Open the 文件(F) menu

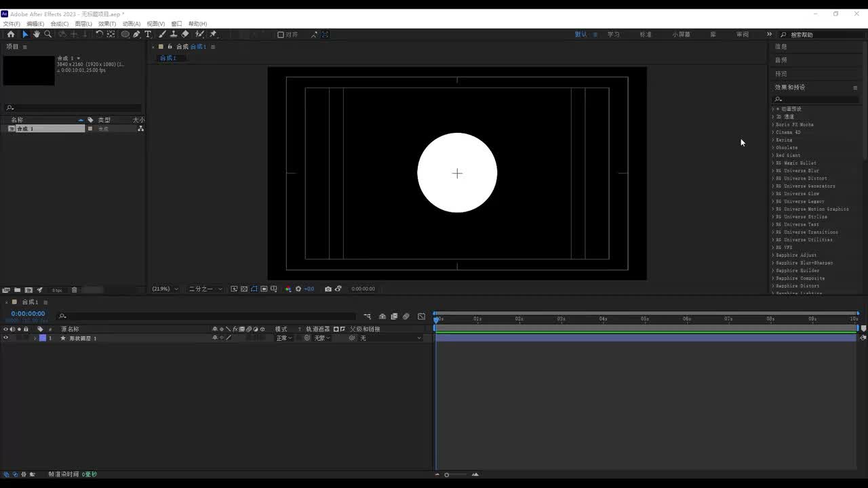coord(12,24)
